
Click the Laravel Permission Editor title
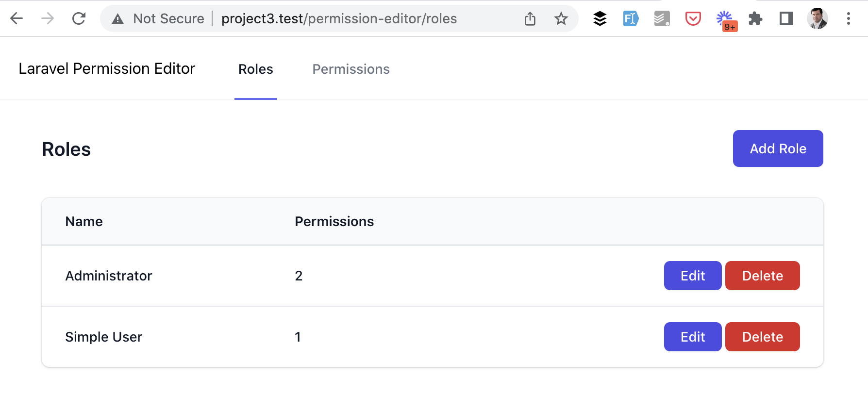[107, 69]
